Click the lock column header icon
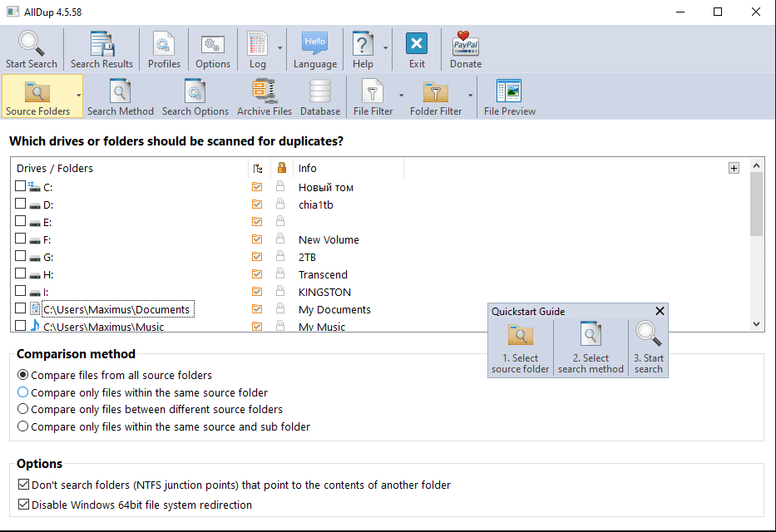 (x=282, y=168)
